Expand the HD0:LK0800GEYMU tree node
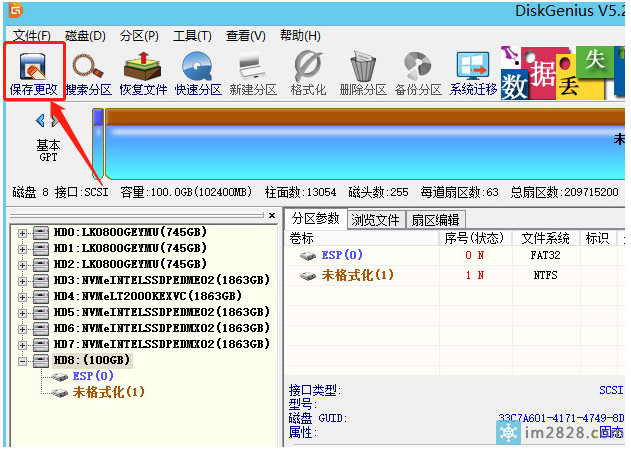The width and height of the screenshot is (631, 450). tap(23, 233)
